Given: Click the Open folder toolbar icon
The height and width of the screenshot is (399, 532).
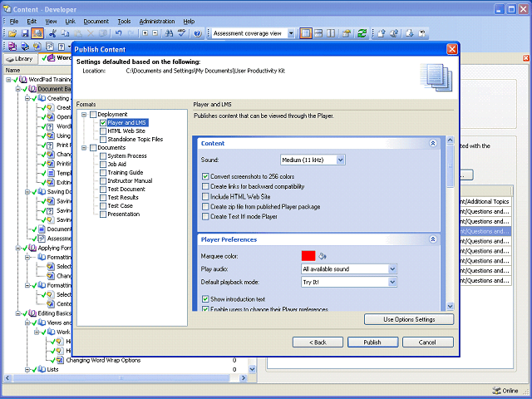Looking at the screenshot, I should pos(12,33).
